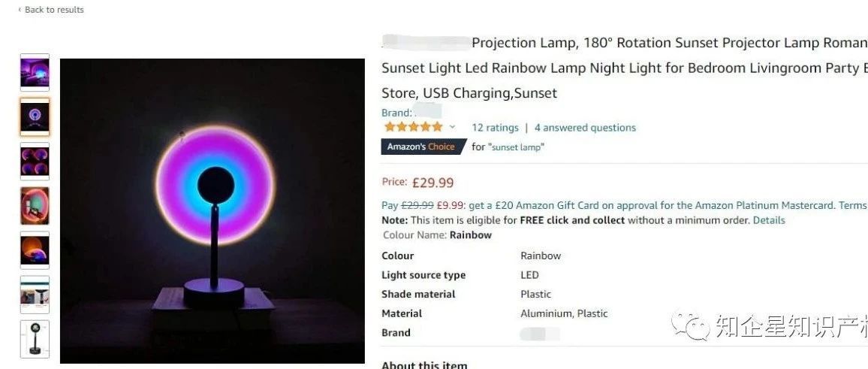The image size is (868, 369).
Task: Expand the star rating dropdown chevron
Action: tap(452, 127)
